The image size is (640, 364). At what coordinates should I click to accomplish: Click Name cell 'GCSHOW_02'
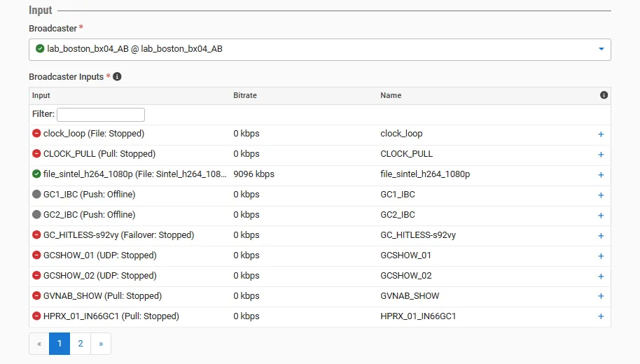coord(405,275)
